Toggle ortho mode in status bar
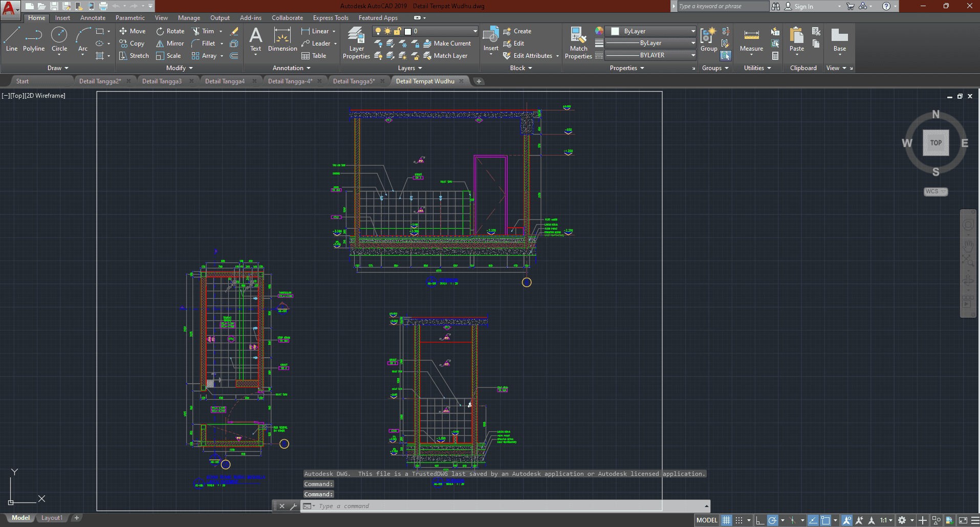 click(760, 520)
